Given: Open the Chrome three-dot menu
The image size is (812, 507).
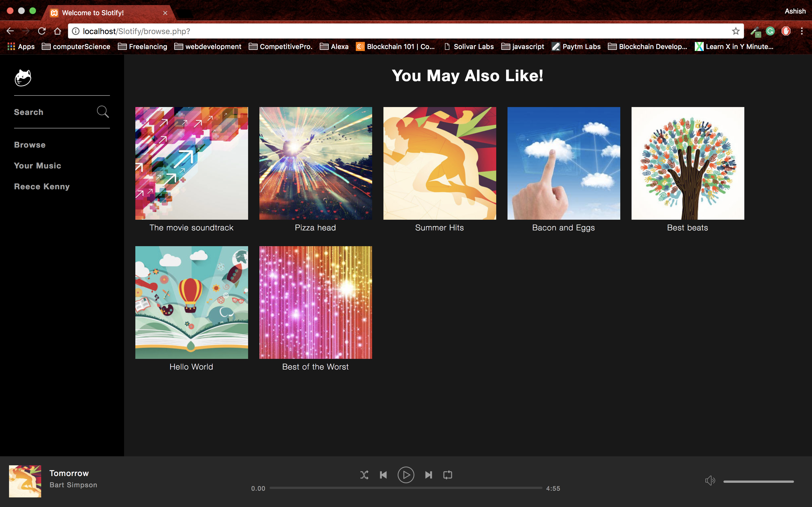Looking at the screenshot, I should coord(802,31).
